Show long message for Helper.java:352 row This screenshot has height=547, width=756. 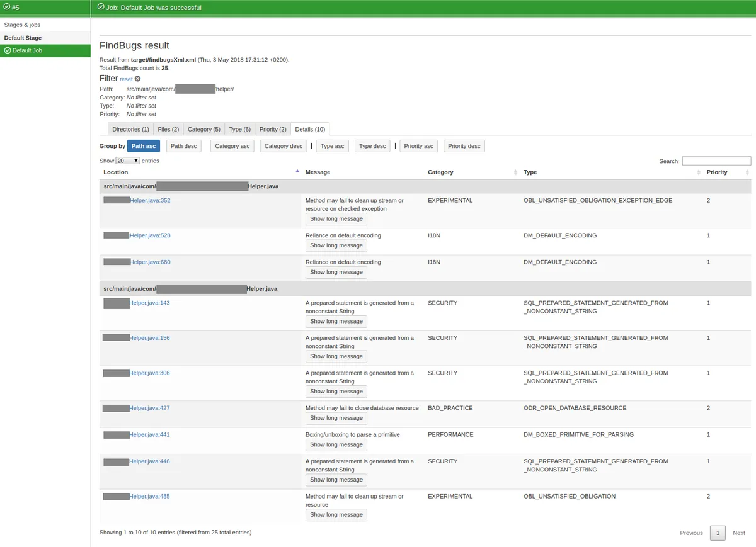(x=336, y=219)
